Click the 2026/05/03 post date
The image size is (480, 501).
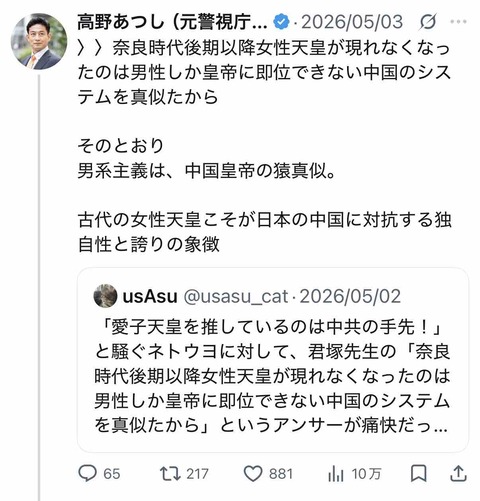[352, 22]
